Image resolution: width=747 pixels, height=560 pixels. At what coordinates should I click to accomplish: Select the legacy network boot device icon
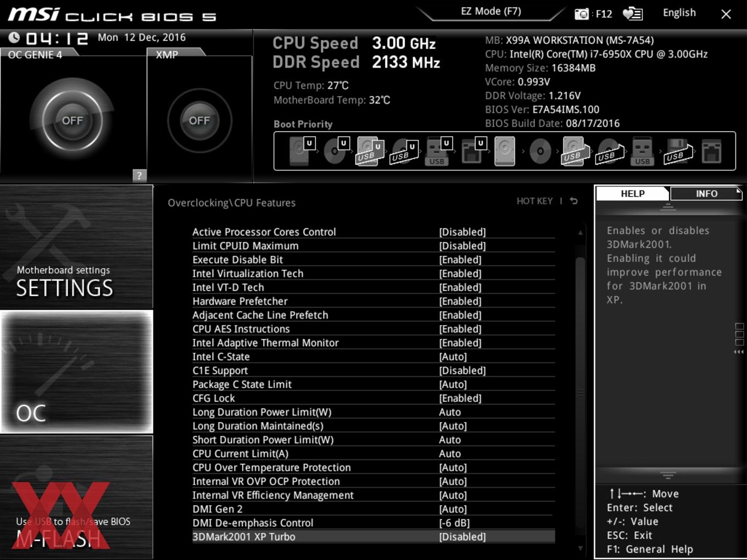pos(711,151)
